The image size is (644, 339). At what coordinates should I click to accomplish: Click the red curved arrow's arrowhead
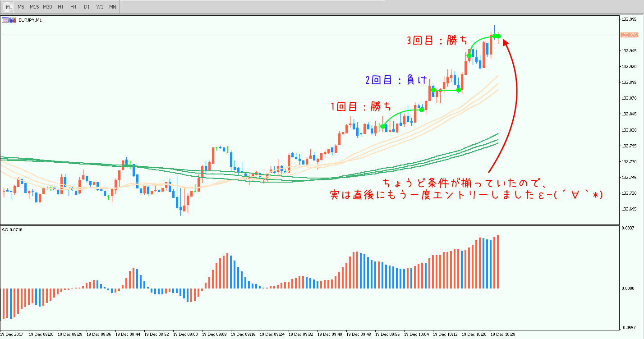click(x=505, y=41)
